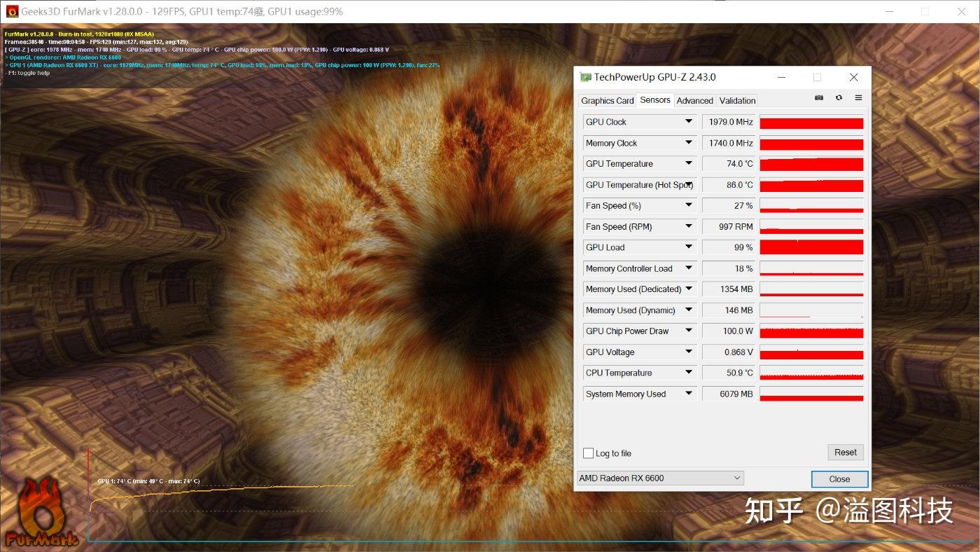
Task: Open the GPU Temperature sensor dropdown
Action: (689, 164)
